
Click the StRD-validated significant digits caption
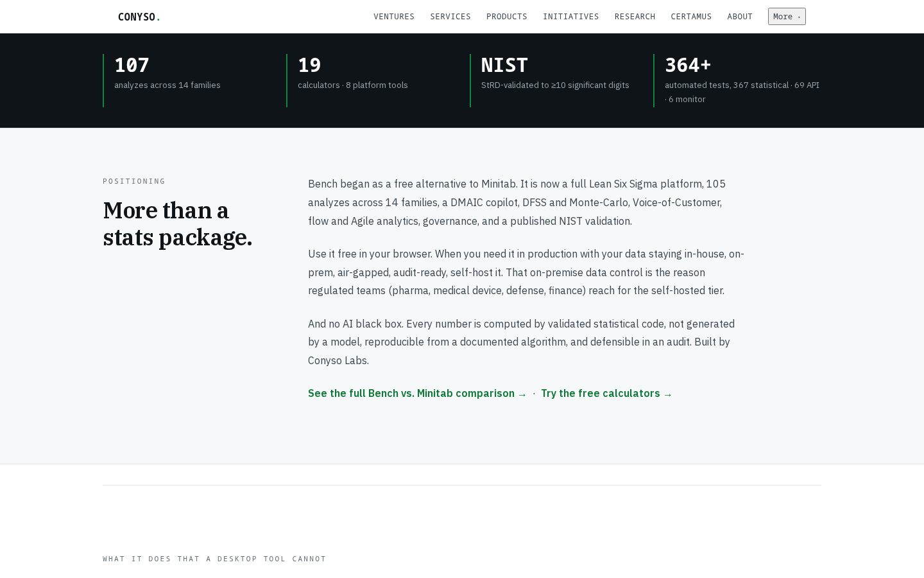coord(555,85)
